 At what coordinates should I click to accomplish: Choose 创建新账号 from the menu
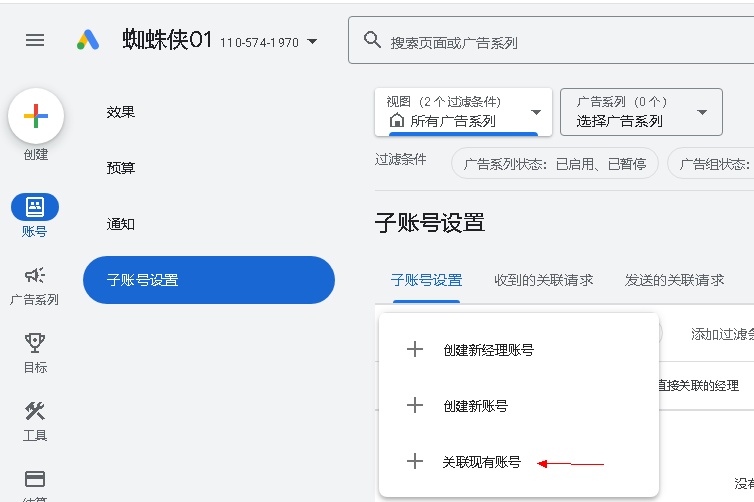[475, 406]
